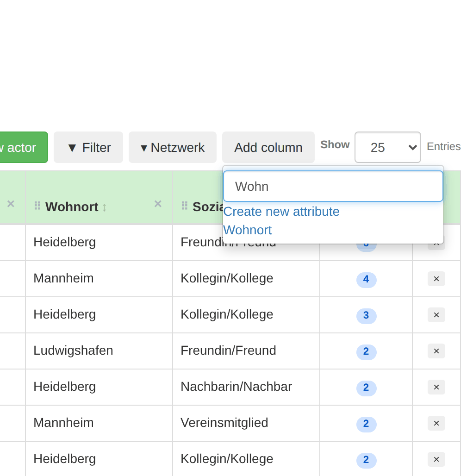Click the badge with count 4

[x=366, y=279]
